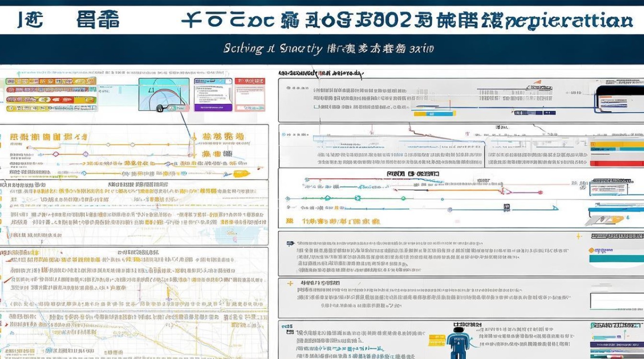Click the yellow plus icon in text panel
The image size is (644, 359).
[290, 283]
